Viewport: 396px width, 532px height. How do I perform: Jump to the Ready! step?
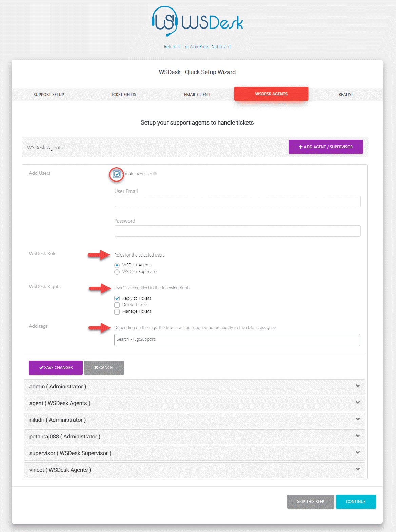[345, 95]
